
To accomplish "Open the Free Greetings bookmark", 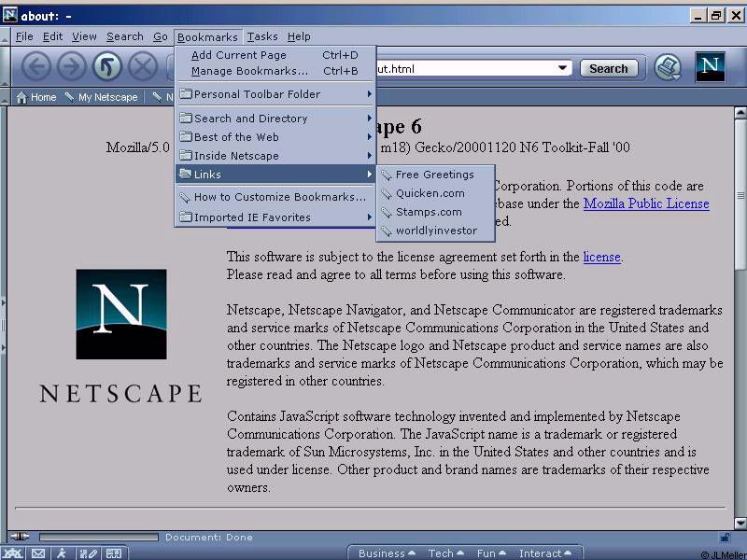I will pos(435,175).
